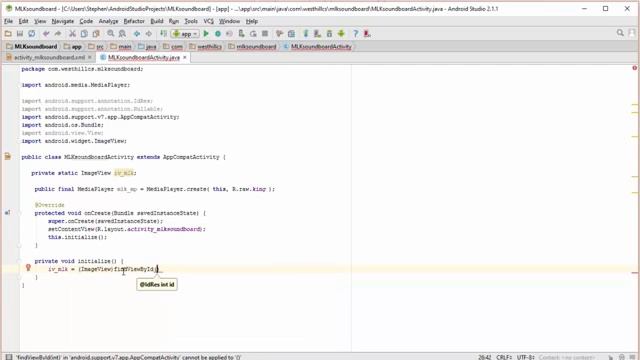
Task: Open the Build menu
Action: coord(157,21)
